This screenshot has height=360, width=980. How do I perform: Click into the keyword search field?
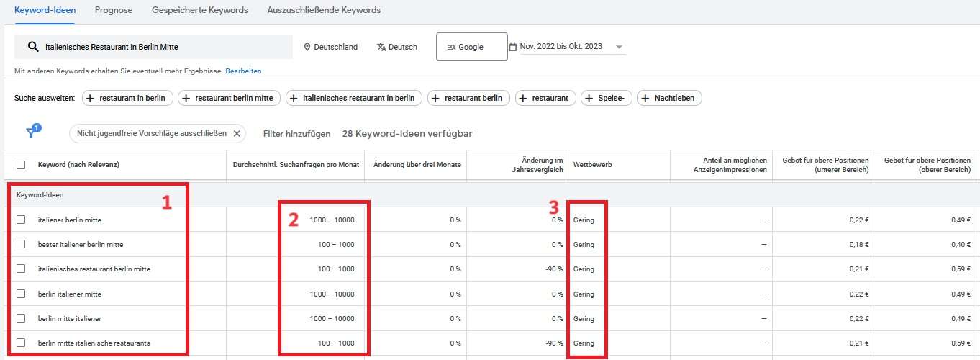tap(153, 47)
